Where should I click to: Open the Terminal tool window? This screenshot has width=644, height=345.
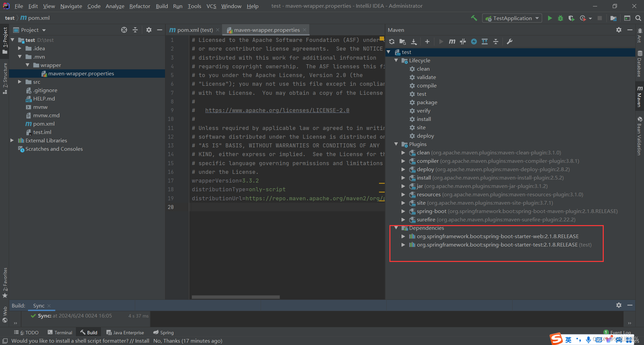(x=60, y=332)
